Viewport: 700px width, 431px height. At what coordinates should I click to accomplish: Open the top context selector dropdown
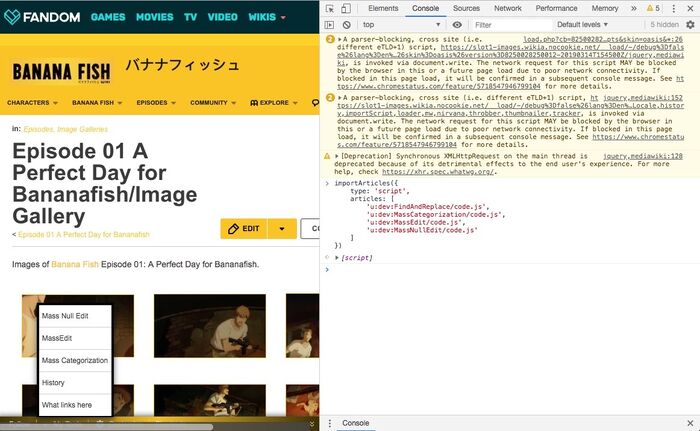pyautogui.click(x=401, y=25)
